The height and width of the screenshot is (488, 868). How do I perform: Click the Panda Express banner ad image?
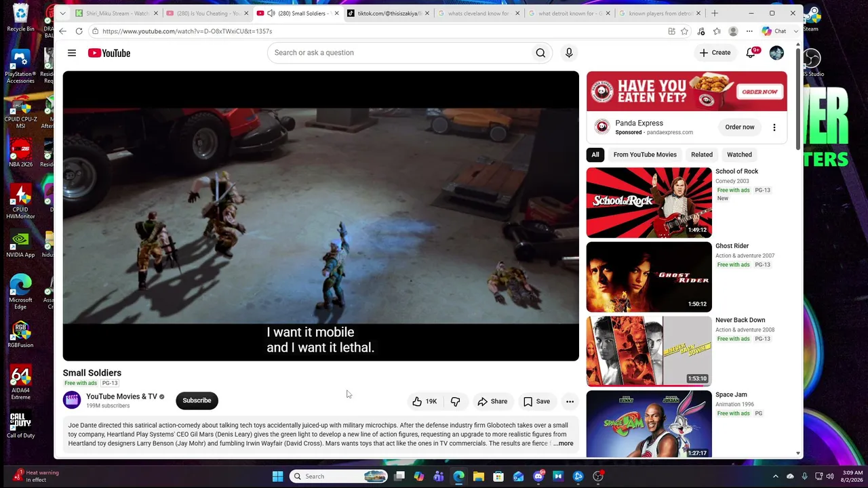tap(687, 91)
